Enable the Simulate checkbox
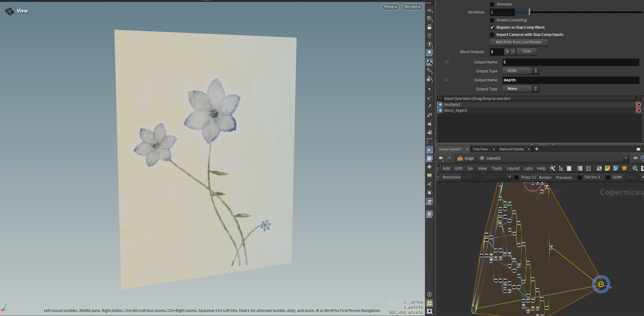The width and height of the screenshot is (644, 316). point(492,4)
